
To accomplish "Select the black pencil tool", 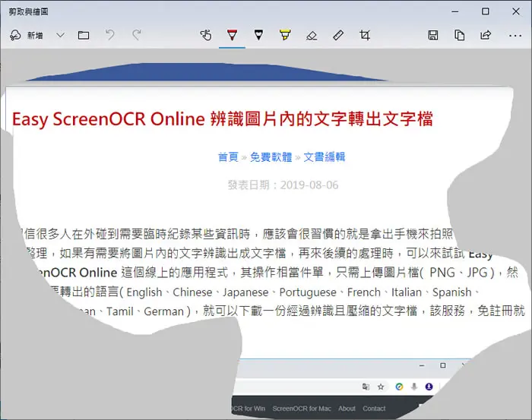I will click(x=258, y=35).
